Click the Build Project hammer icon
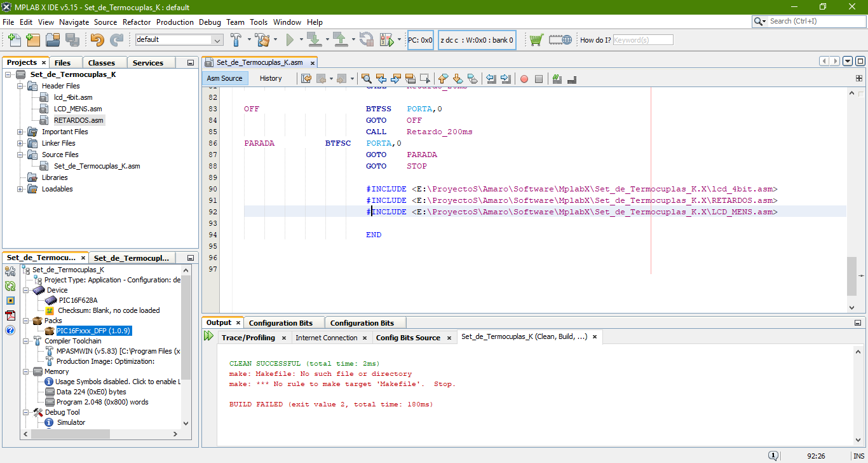The image size is (868, 463). click(236, 39)
